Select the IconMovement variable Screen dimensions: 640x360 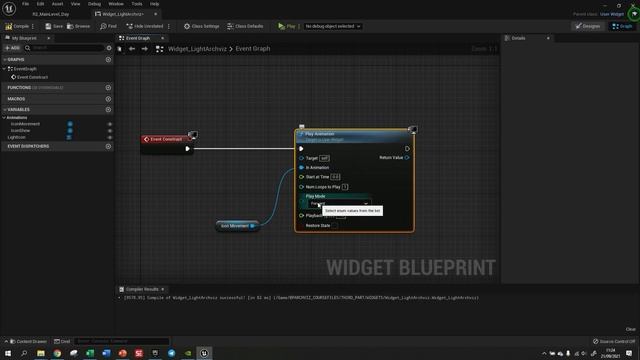[25, 124]
